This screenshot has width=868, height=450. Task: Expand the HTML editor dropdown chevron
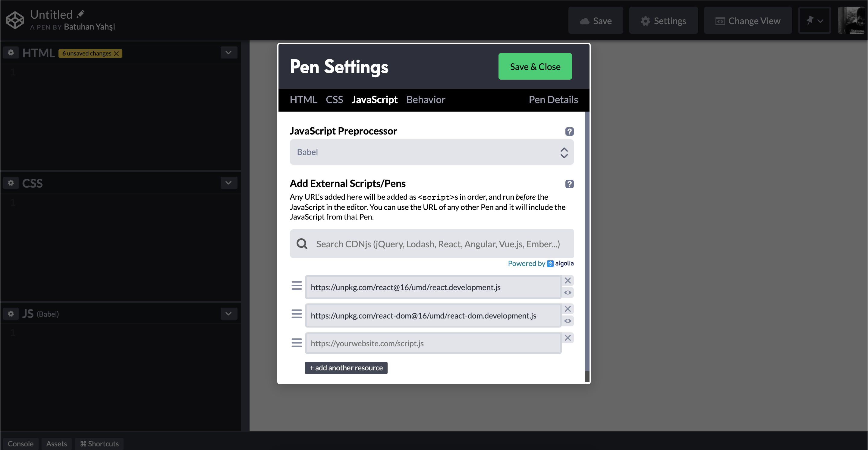pos(228,52)
